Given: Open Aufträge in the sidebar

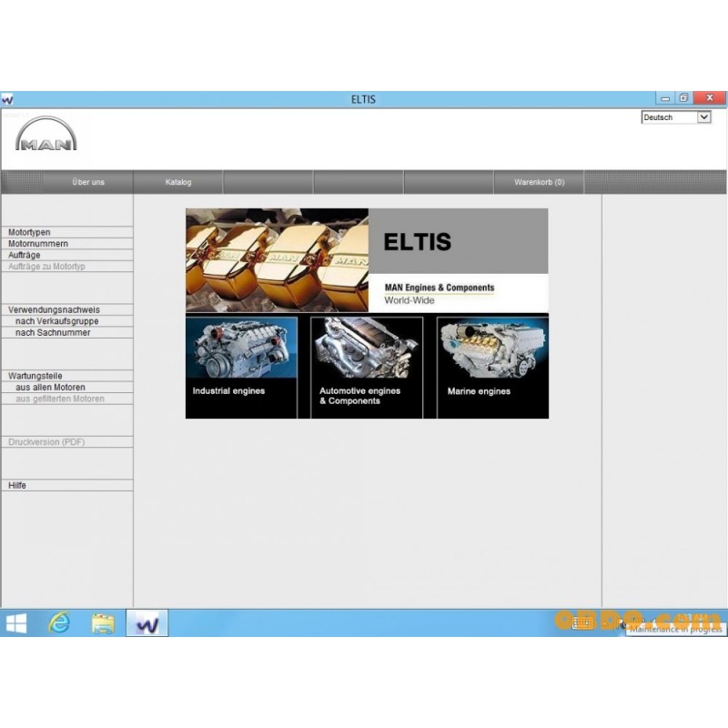Looking at the screenshot, I should (x=66, y=255).
